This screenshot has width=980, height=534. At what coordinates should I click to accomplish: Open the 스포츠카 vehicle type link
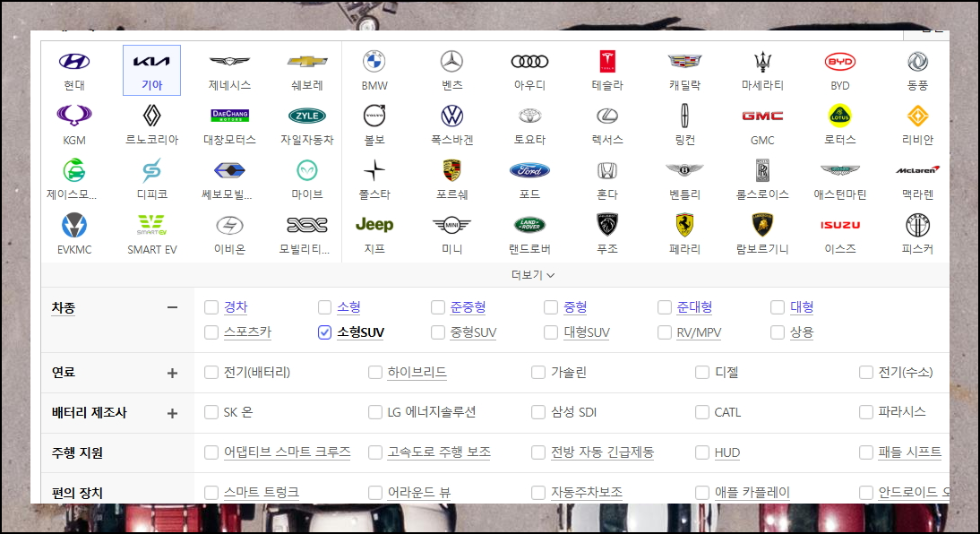coord(247,332)
